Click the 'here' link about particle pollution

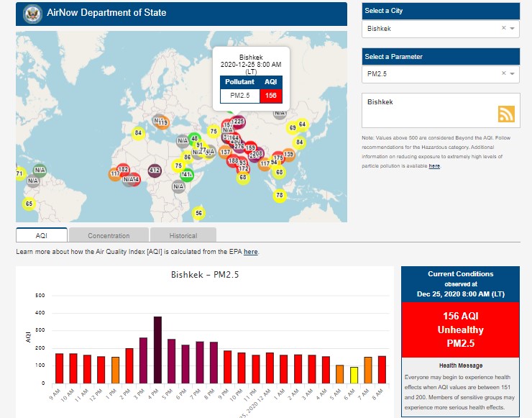[x=434, y=166]
